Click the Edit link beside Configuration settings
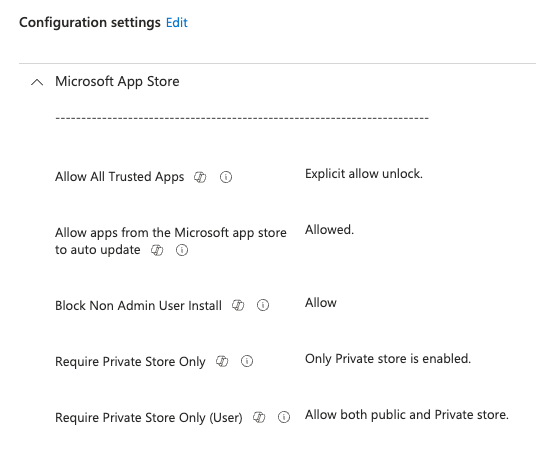The height and width of the screenshot is (449, 536). [177, 23]
